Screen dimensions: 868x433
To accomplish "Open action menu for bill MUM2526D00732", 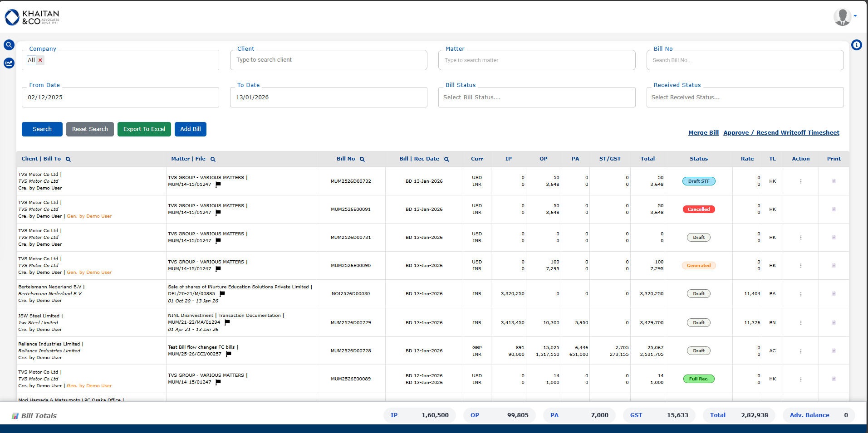I will (800, 181).
